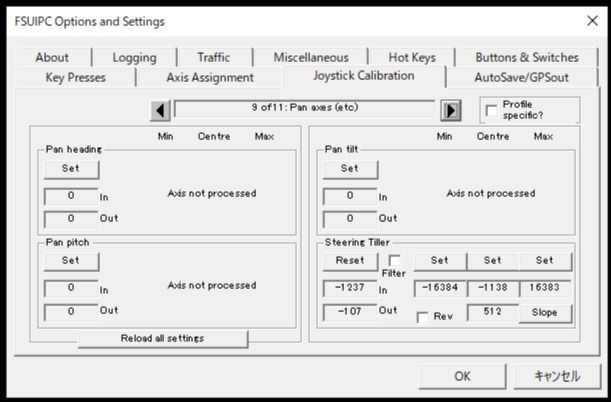Select the Joystick Calibration tab
The image size is (611, 402).
tap(364, 76)
